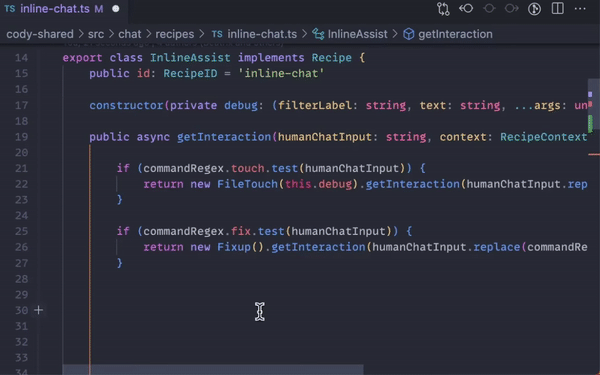Split the editor to the right
Image resolution: width=600 pixels, height=375 pixels.
click(x=558, y=8)
